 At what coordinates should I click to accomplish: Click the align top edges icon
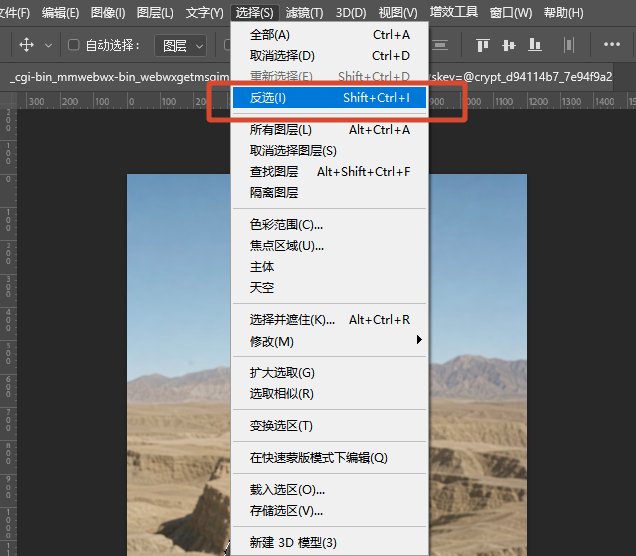tap(483, 45)
